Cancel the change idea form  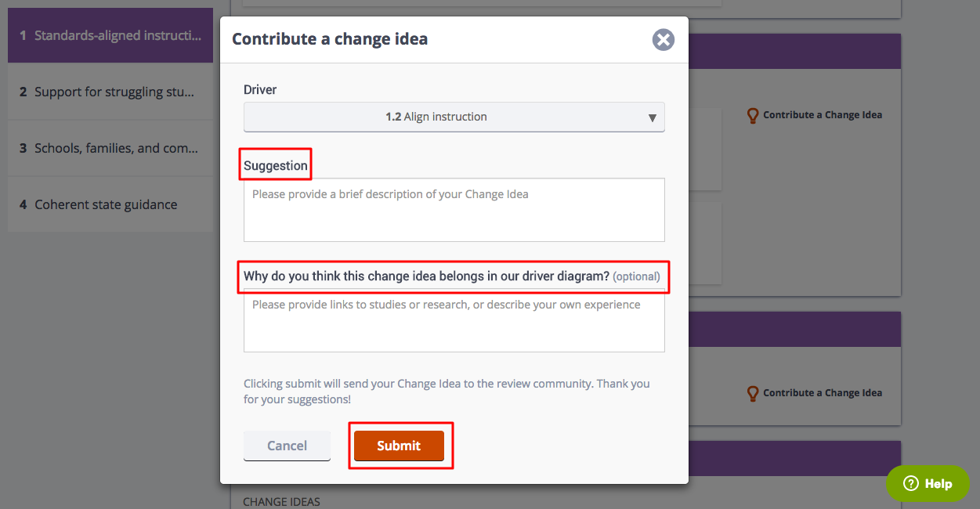point(287,446)
